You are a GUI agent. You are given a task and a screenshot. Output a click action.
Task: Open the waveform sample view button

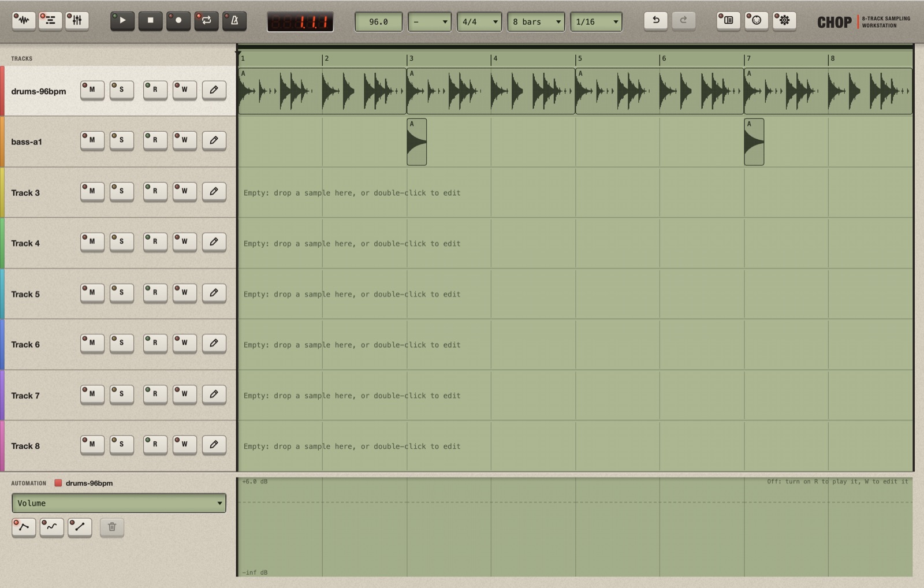tap(23, 21)
